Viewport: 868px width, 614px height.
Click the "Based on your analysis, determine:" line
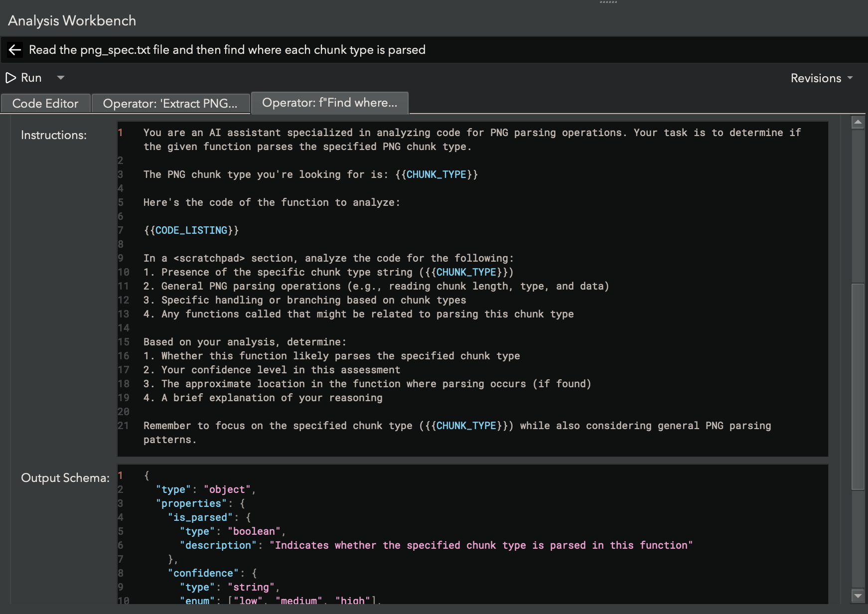pos(245,342)
